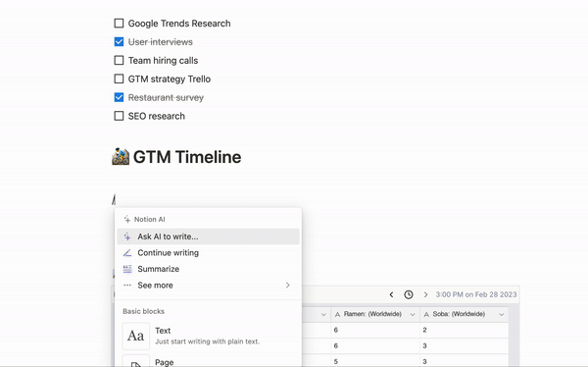
Task: Uncheck the User interviews checkbox
Action: 119,41
